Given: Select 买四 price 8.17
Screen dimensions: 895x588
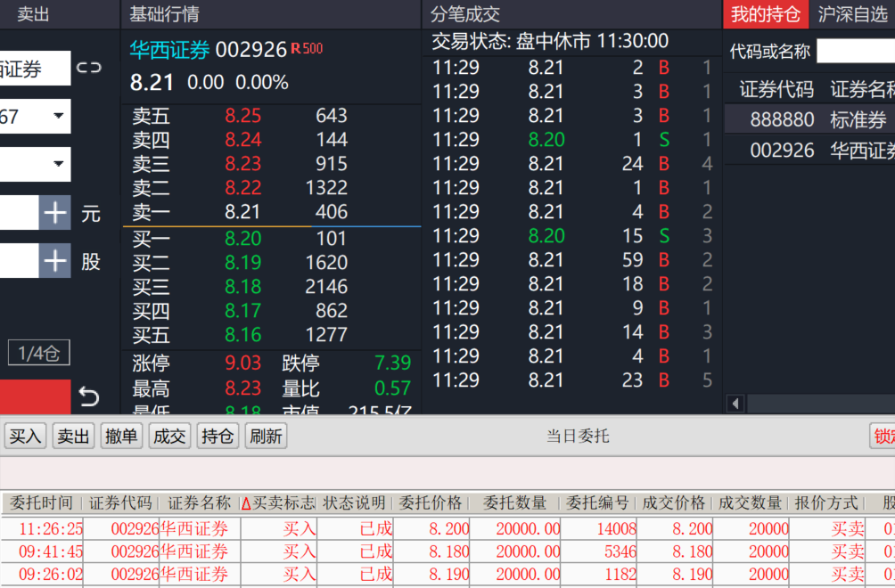Looking at the screenshot, I should [x=242, y=311].
